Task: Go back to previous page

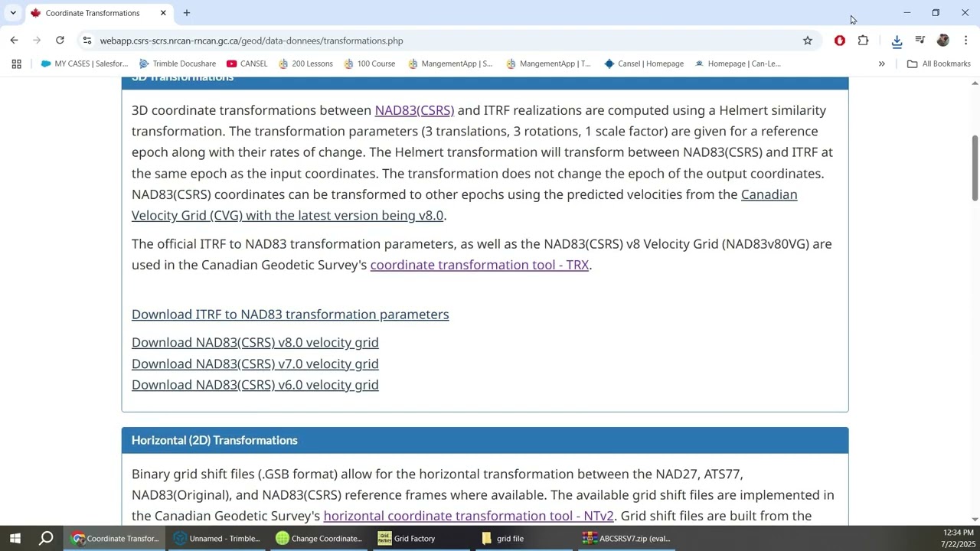Action: (x=14, y=41)
